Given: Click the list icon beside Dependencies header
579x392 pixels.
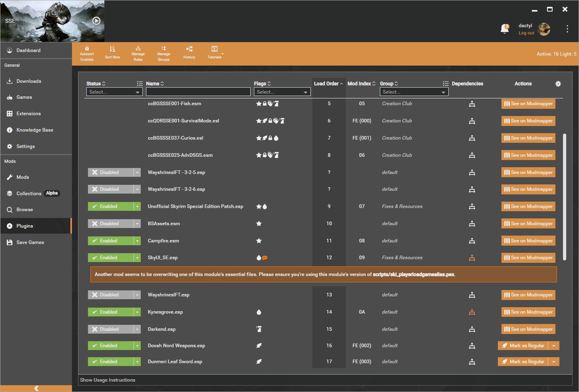Looking at the screenshot, I should click(445, 84).
